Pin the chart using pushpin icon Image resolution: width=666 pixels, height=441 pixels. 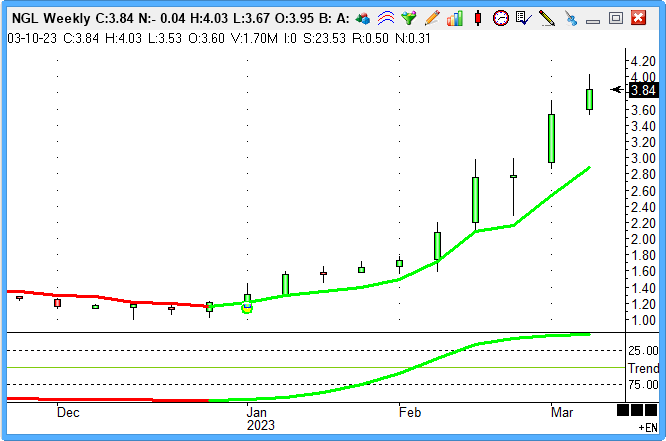point(570,17)
